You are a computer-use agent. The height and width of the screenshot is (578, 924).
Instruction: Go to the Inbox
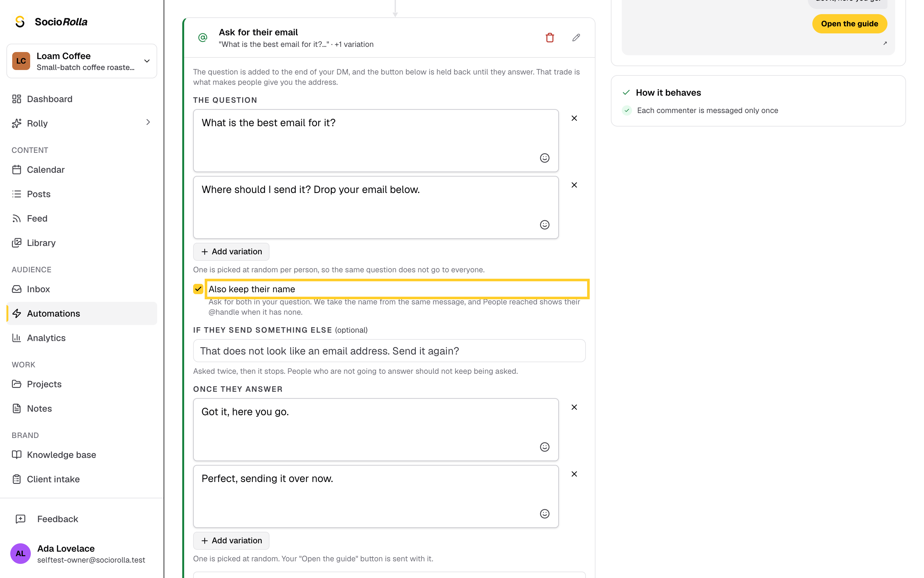82,289
